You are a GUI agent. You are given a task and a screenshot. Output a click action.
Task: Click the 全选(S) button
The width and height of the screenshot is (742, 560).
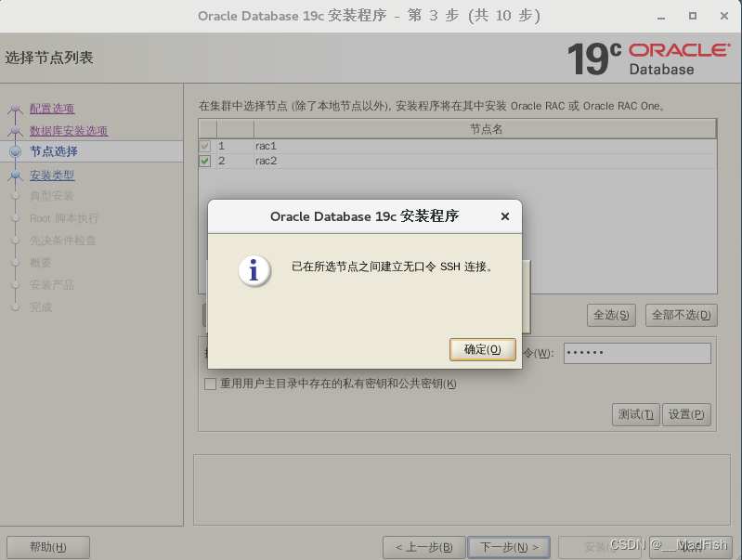pos(611,315)
